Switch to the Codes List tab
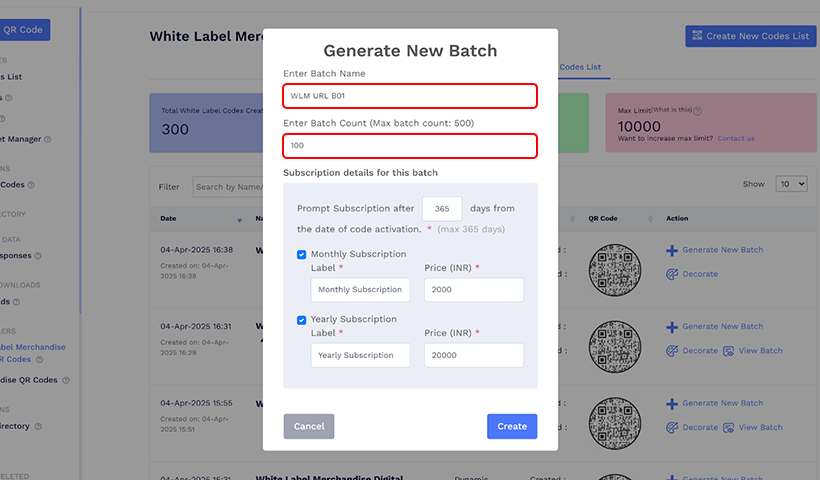820x480 pixels. pyautogui.click(x=580, y=67)
